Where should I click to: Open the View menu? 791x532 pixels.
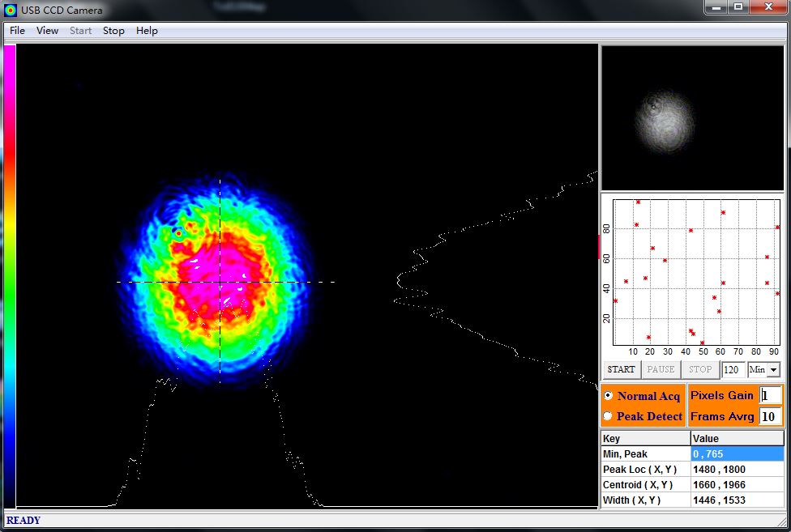tap(48, 31)
